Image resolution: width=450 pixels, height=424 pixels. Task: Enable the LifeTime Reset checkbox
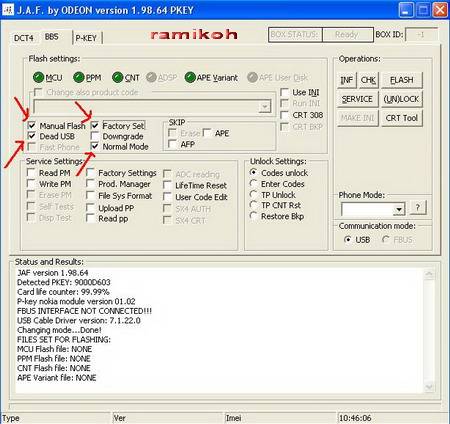tap(167, 185)
